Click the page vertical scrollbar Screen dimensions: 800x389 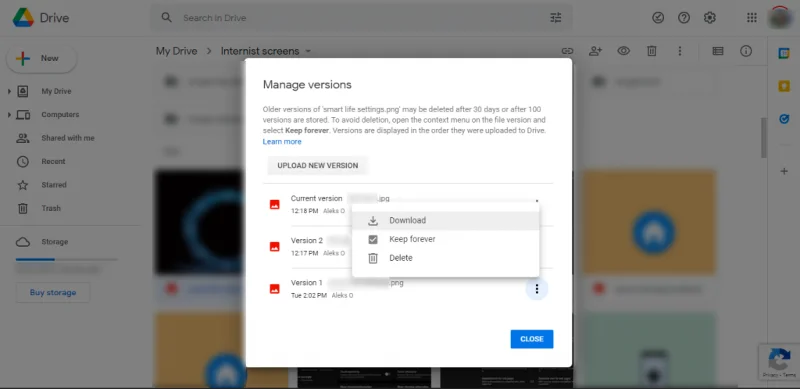(764, 138)
